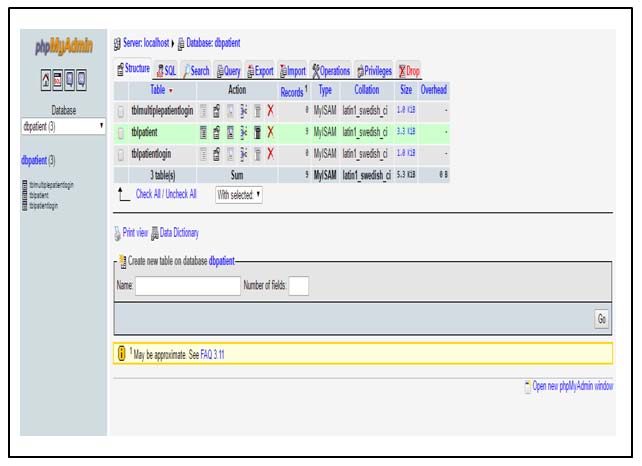Click the Drop icon for tblpatient row
This screenshot has height=466, width=642.
tap(270, 132)
